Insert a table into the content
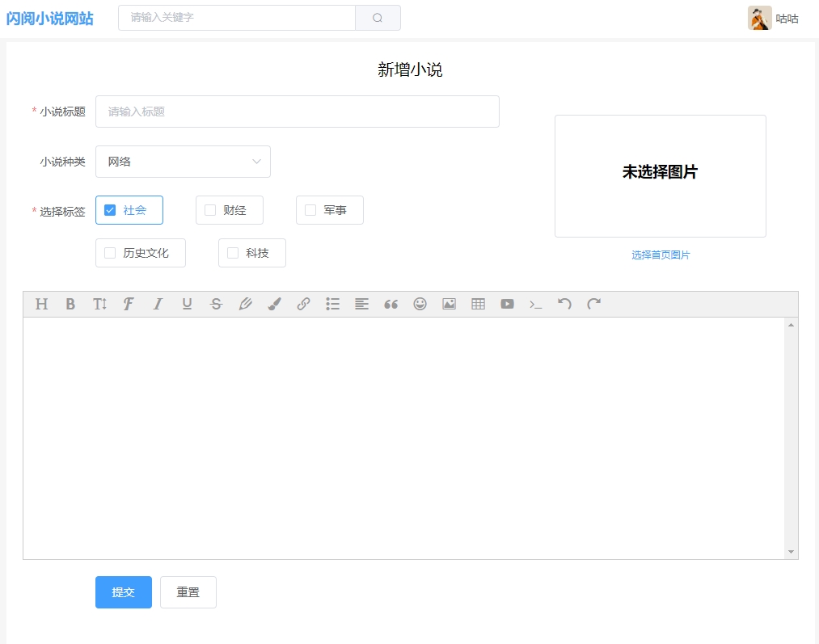 [x=478, y=304]
